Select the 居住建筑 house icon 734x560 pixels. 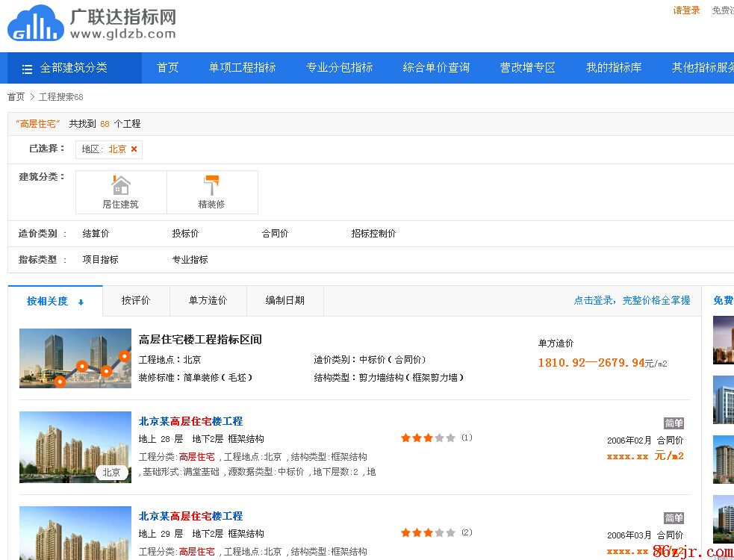(x=121, y=185)
